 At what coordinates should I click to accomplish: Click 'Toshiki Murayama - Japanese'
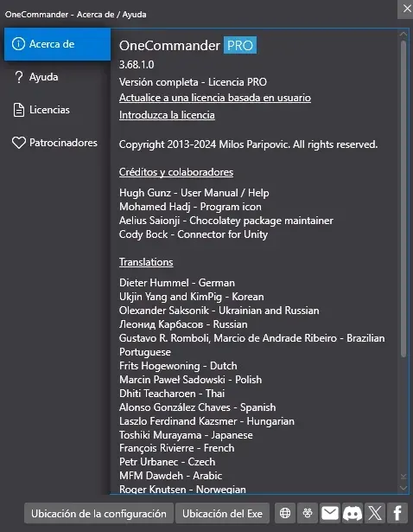(186, 435)
